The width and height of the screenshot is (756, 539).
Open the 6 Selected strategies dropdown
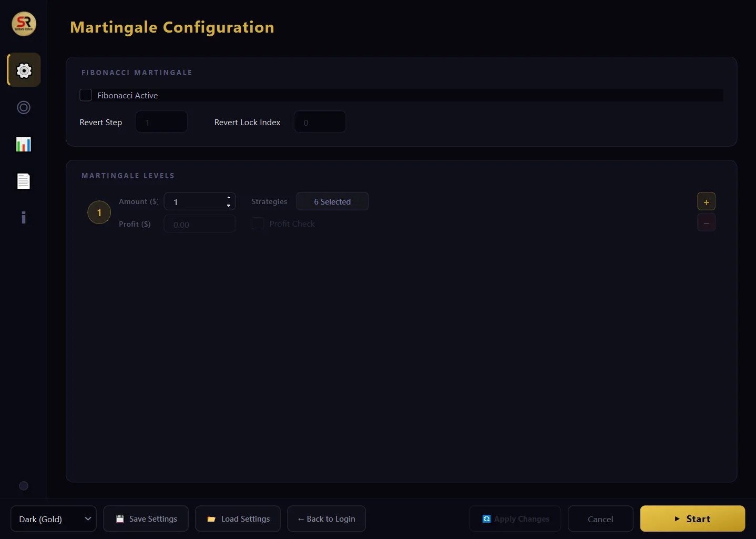(332, 201)
